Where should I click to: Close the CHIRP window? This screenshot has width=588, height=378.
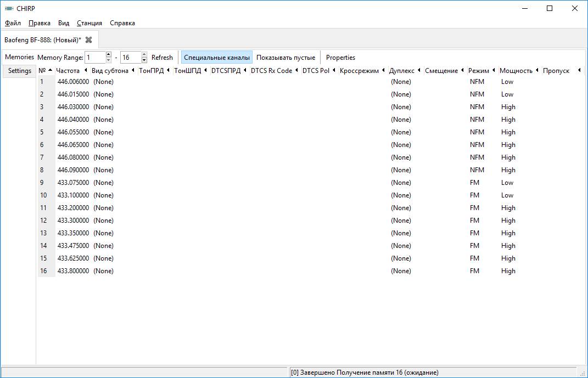click(574, 8)
